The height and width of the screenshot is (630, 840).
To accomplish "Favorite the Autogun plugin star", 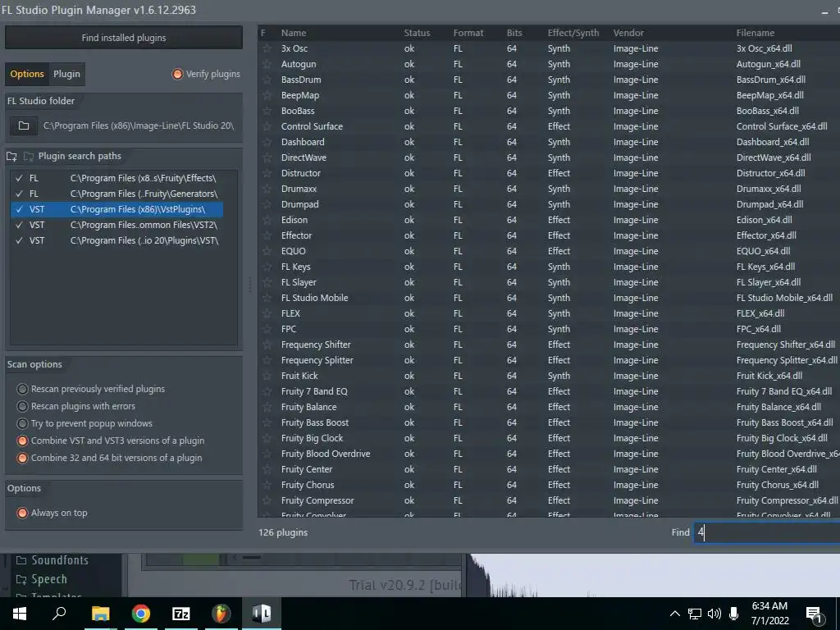I will coord(267,64).
